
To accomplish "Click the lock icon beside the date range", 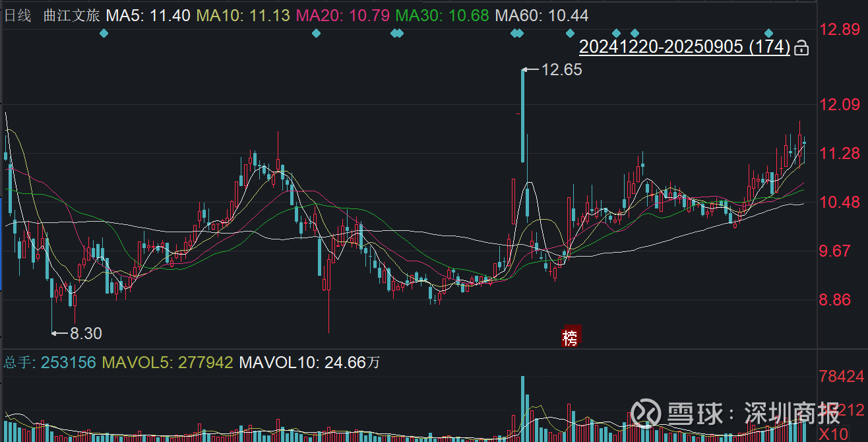I will click(x=801, y=47).
